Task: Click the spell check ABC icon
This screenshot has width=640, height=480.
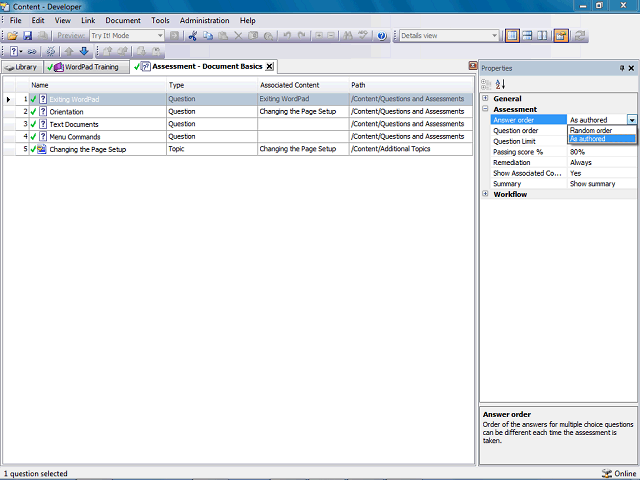Action: 363,36
